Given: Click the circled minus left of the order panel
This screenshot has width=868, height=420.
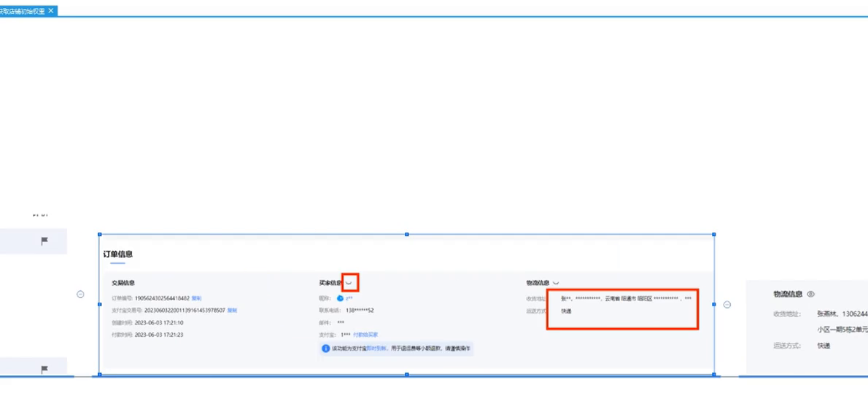Looking at the screenshot, I should click(x=80, y=295).
